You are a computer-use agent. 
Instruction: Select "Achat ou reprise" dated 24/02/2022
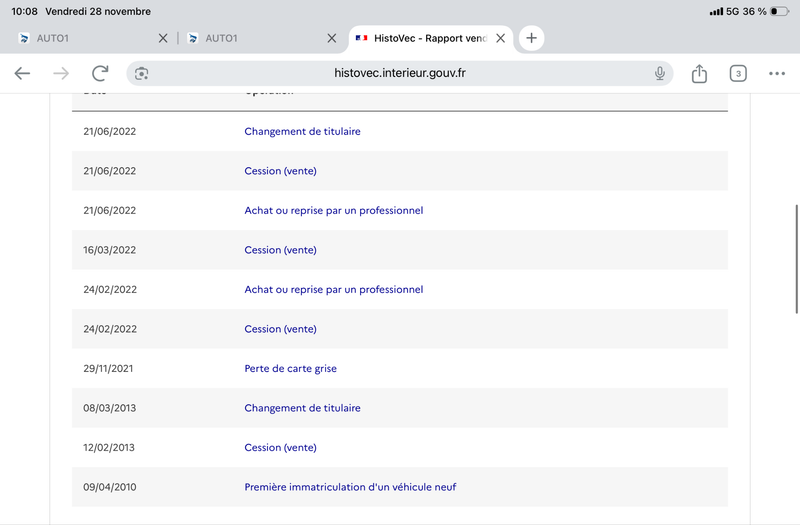333,290
